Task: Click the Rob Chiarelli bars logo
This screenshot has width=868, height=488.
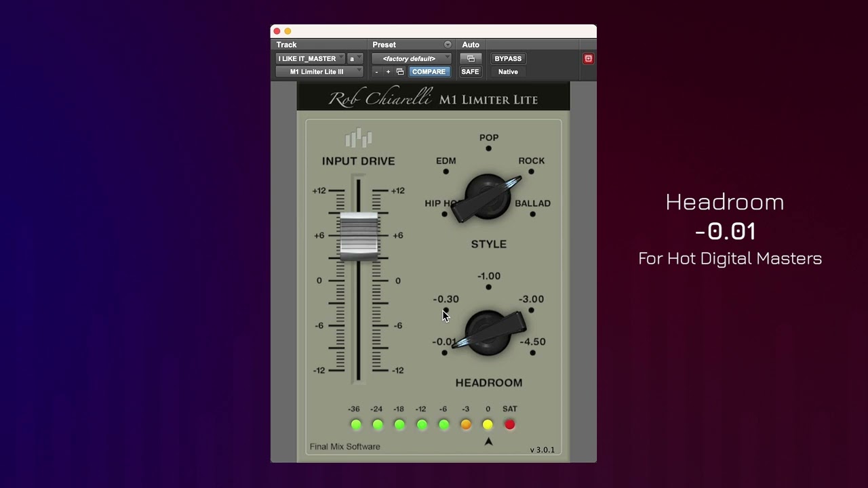Action: point(359,138)
